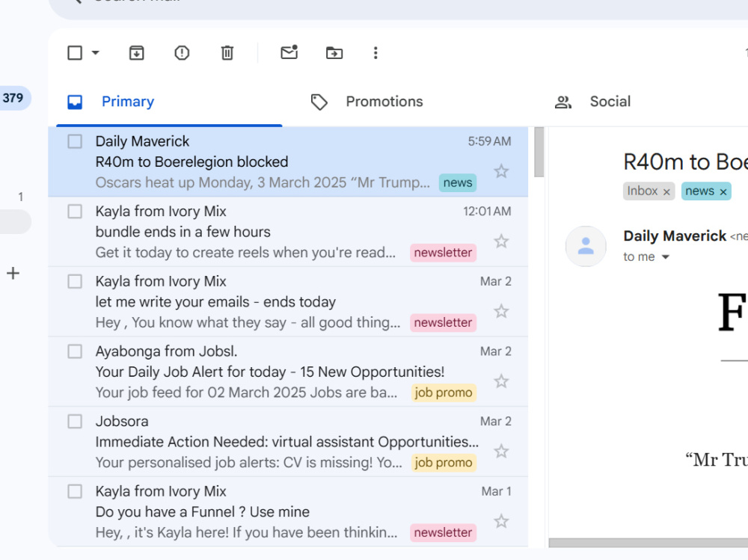Click the 379 unread count badge
The width and height of the screenshot is (748, 560).
pos(13,98)
